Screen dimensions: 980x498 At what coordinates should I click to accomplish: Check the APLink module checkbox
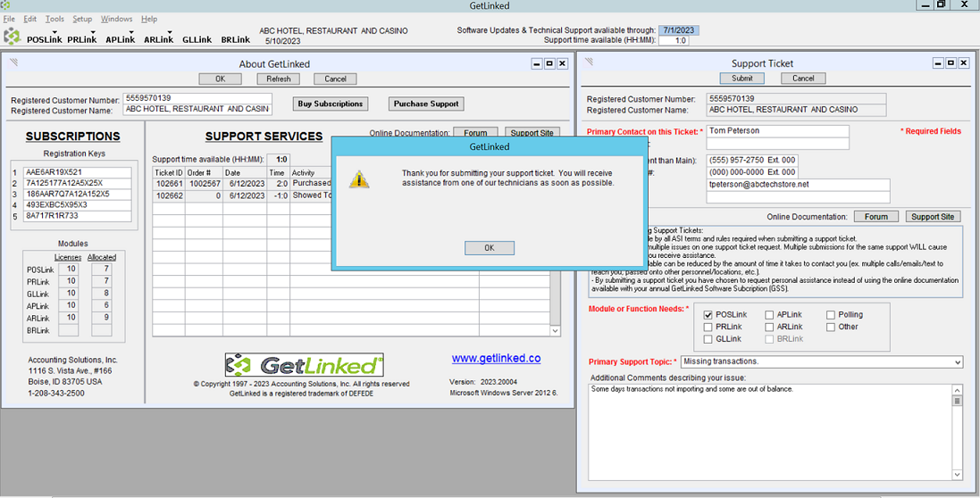[x=769, y=314]
